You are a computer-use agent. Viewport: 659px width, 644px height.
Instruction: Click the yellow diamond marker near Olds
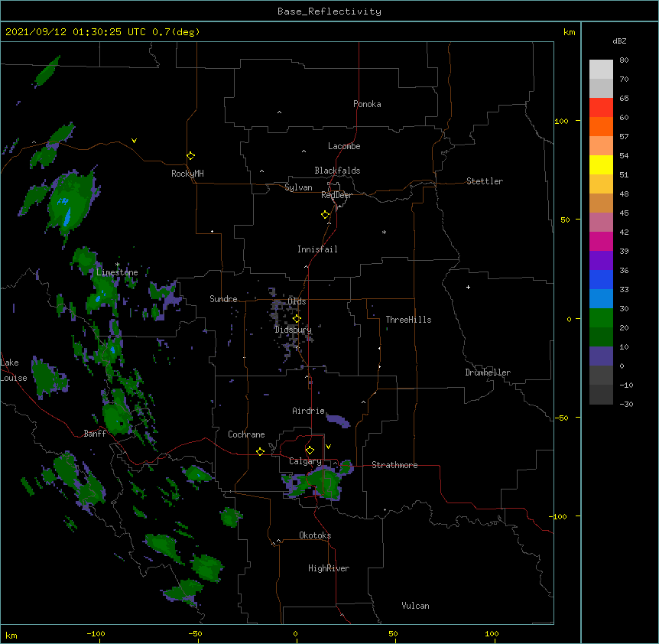(297, 318)
